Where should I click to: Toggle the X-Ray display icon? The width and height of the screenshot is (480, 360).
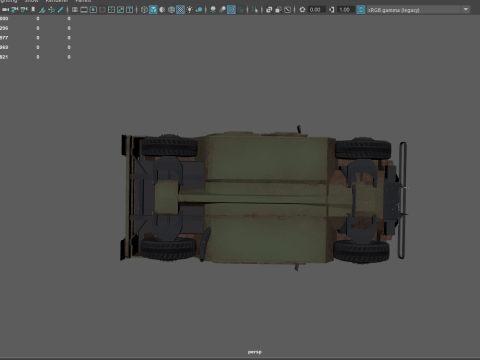[269, 10]
